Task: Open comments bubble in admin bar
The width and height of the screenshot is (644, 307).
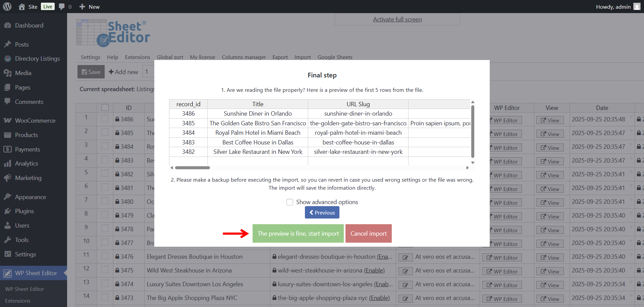Action: 62,7
